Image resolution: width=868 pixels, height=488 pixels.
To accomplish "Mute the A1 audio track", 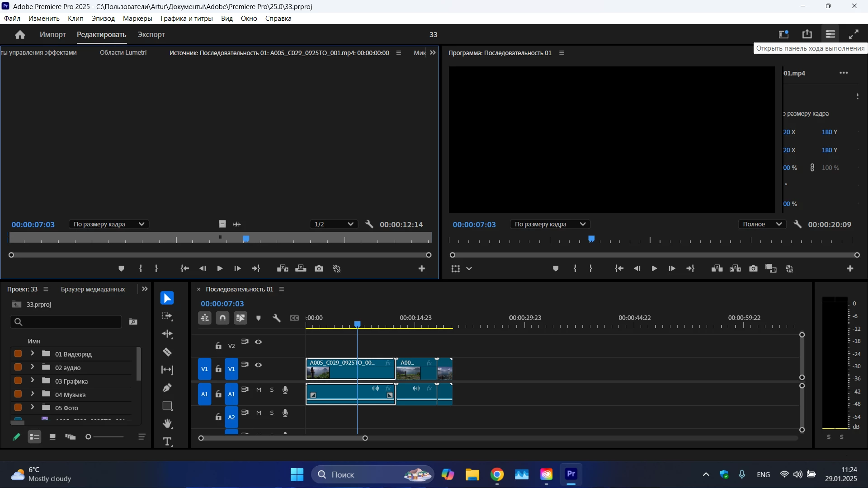I will pos(259,389).
